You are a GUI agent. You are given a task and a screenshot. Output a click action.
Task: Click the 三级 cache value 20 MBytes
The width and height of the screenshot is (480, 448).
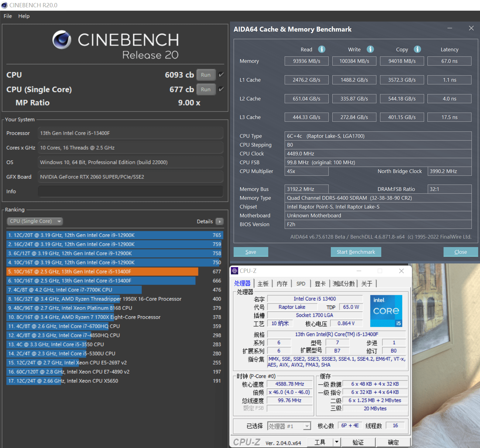click(375, 409)
